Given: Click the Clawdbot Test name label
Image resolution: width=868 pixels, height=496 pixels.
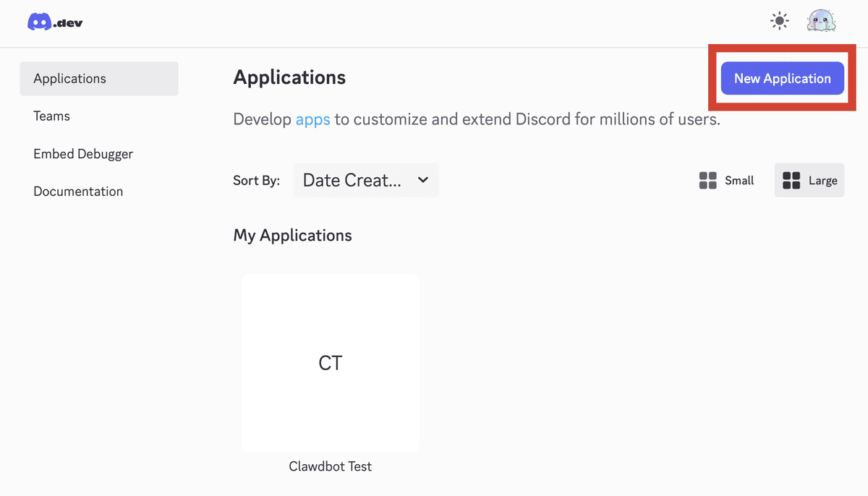Looking at the screenshot, I should pos(331,466).
